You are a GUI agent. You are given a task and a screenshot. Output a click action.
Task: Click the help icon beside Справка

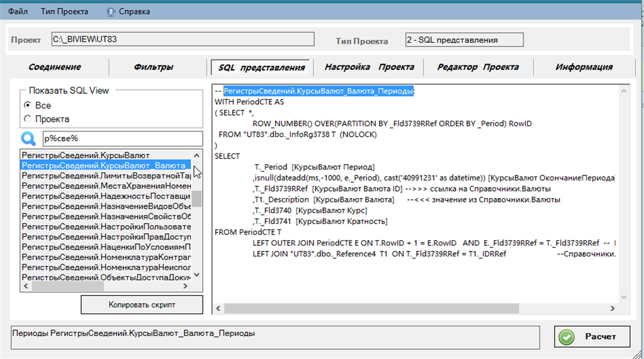click(111, 12)
